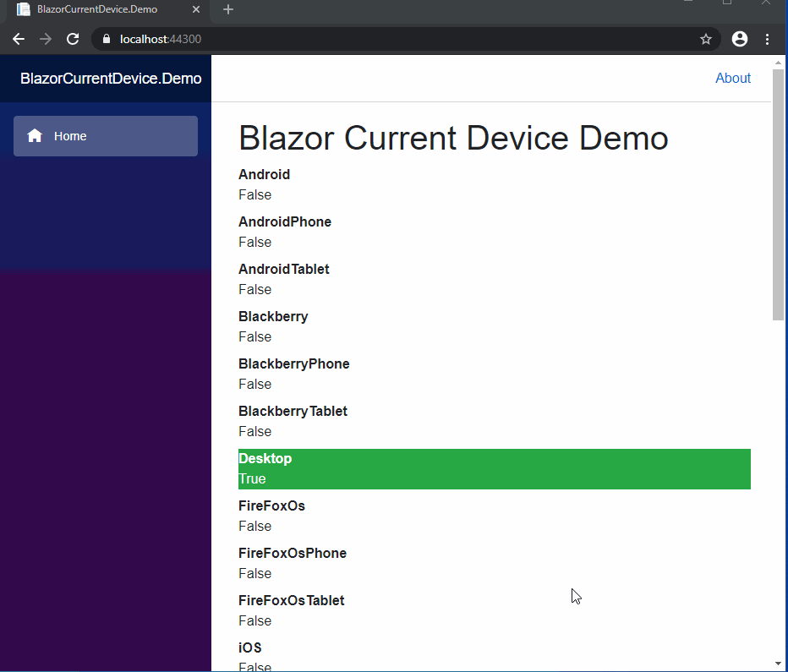This screenshot has width=788, height=672.
Task: Click the False value under FireFoxOsTablet
Action: [x=254, y=621]
